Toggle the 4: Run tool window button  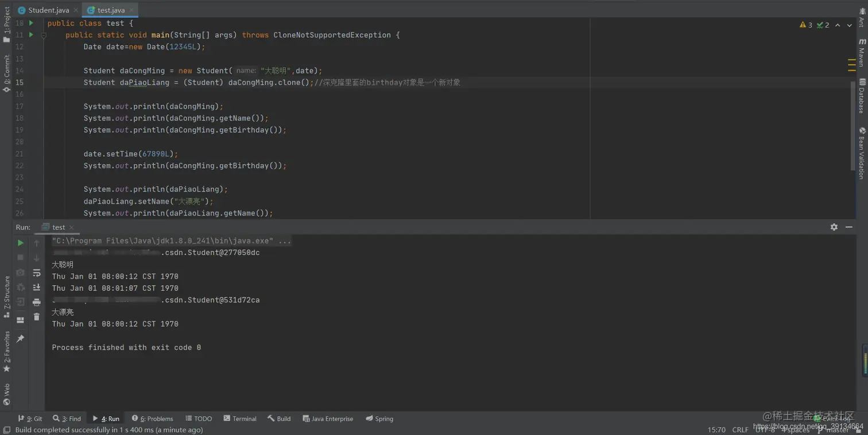tap(106, 418)
